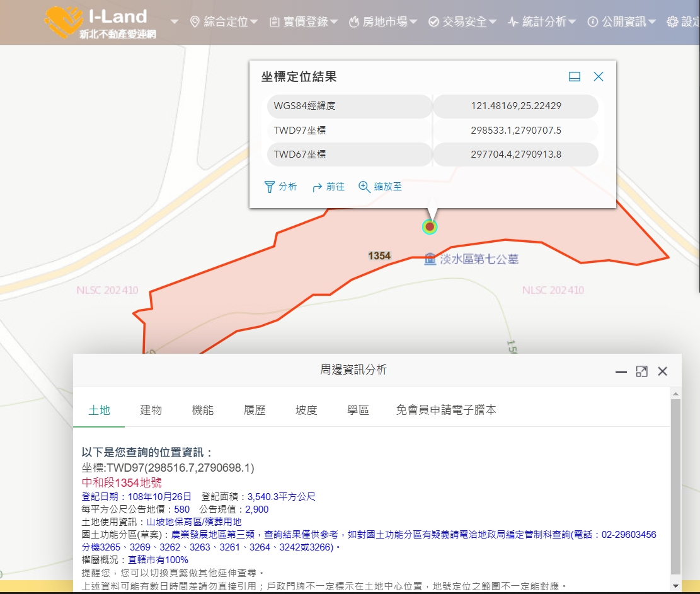
Task: Open the 交易安全 menu
Action: click(x=462, y=22)
